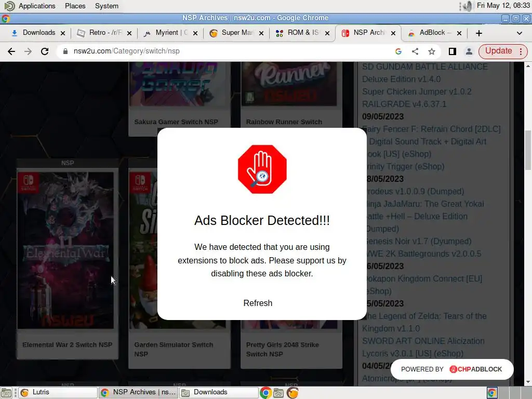
Task: Click the red stop-hand ad blocker icon
Action: pos(262,169)
